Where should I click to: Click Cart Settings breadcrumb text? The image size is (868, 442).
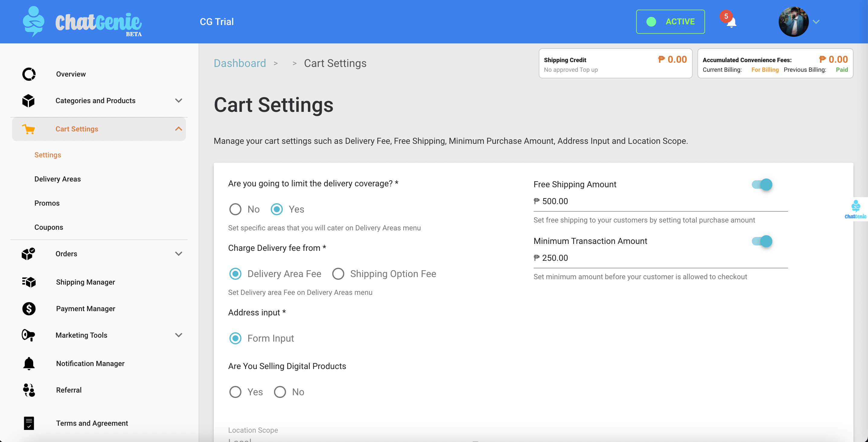tap(335, 63)
